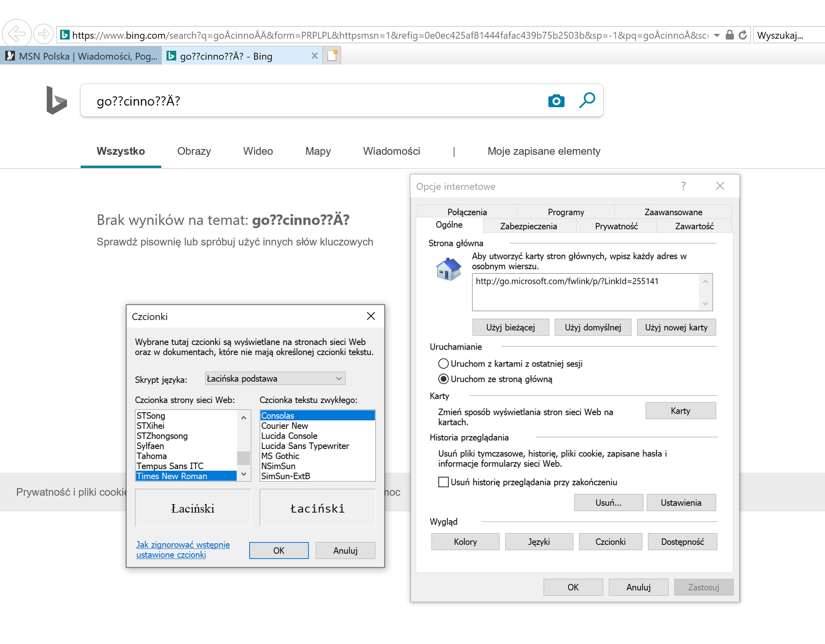Select Uruchom z kartami z ostatniej sesji
825x644 pixels.
[x=510, y=364]
